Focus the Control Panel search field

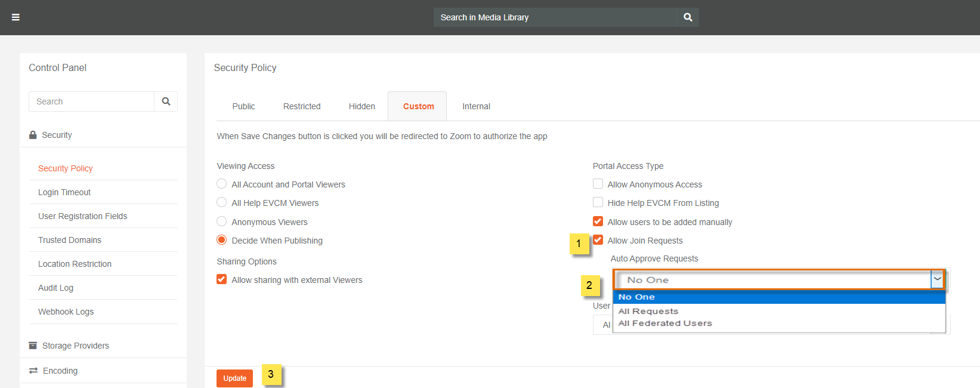click(91, 101)
